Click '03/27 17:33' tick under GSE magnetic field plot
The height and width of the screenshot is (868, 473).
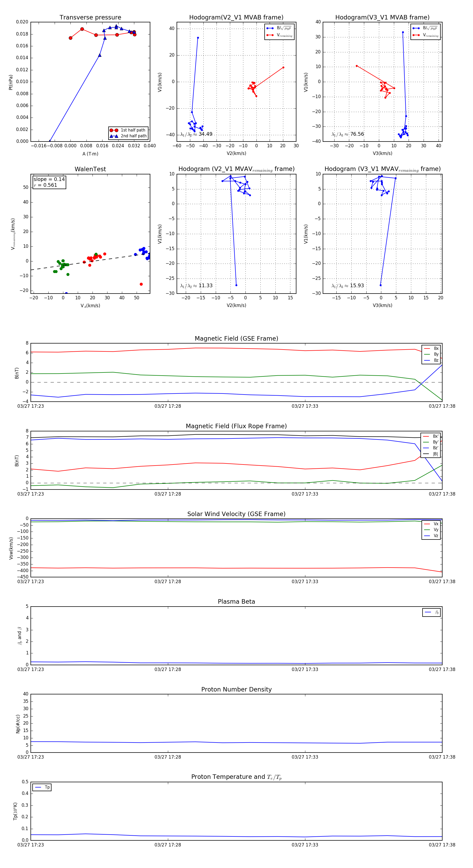tap(305, 406)
